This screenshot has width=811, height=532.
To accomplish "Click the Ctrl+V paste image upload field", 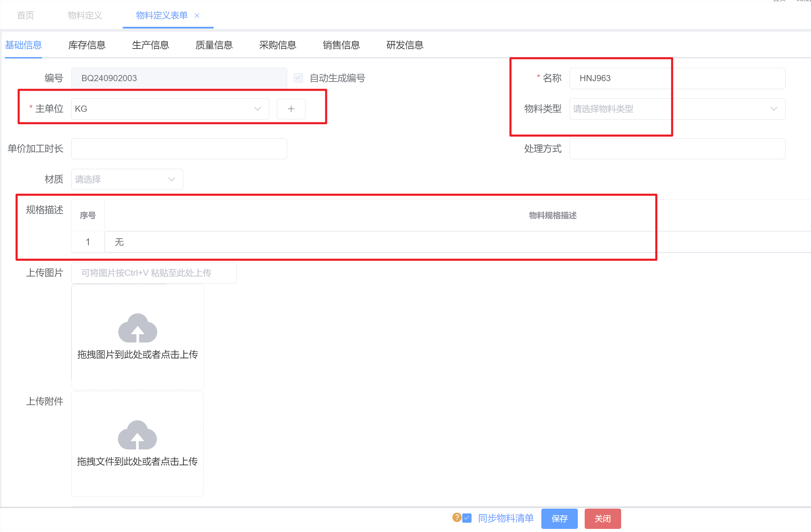I will (154, 273).
